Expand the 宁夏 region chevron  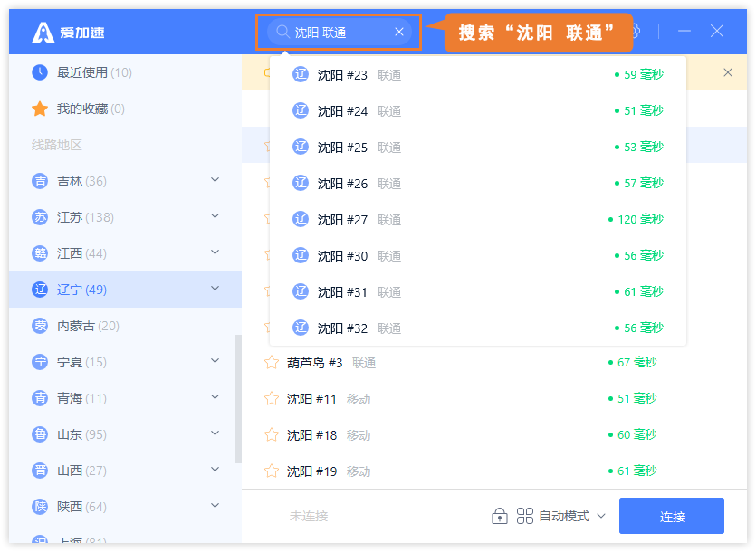point(215,360)
